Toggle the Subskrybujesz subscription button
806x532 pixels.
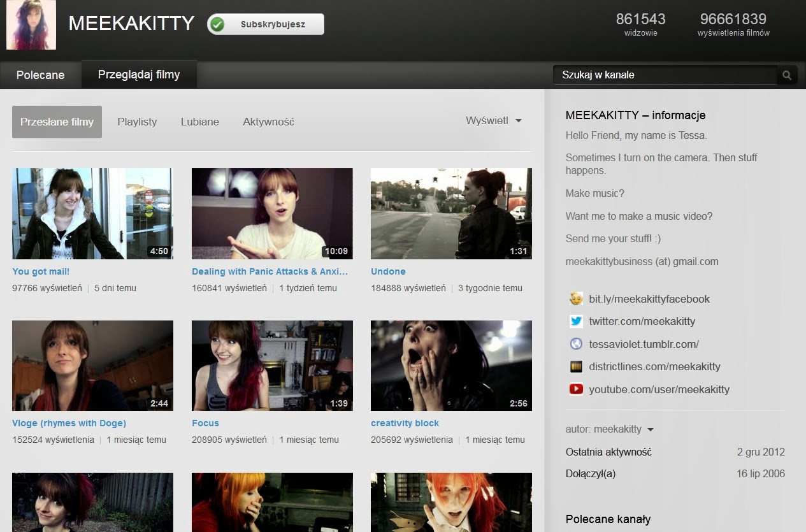(x=266, y=24)
